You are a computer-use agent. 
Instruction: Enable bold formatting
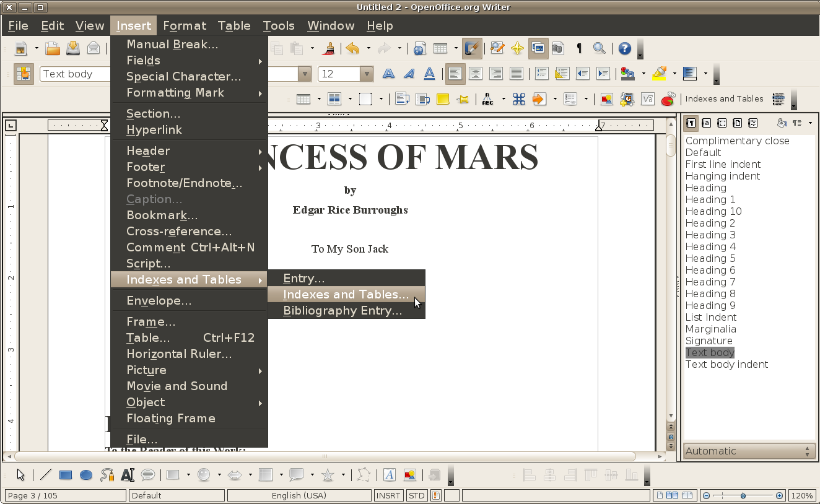tap(387, 73)
